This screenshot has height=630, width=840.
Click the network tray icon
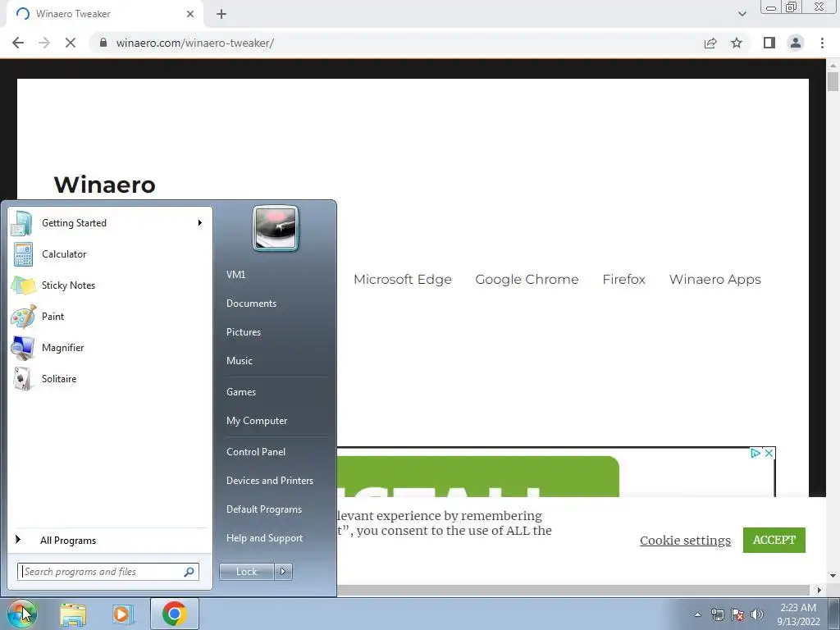(717, 614)
